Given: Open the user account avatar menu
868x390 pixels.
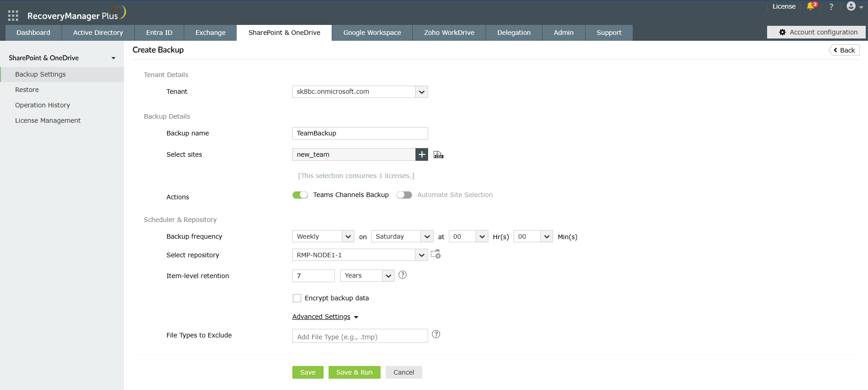Looking at the screenshot, I should pyautogui.click(x=854, y=6).
